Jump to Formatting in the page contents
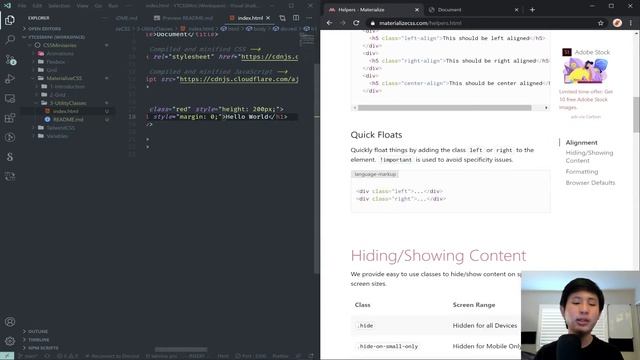The height and width of the screenshot is (360, 640). click(x=582, y=171)
